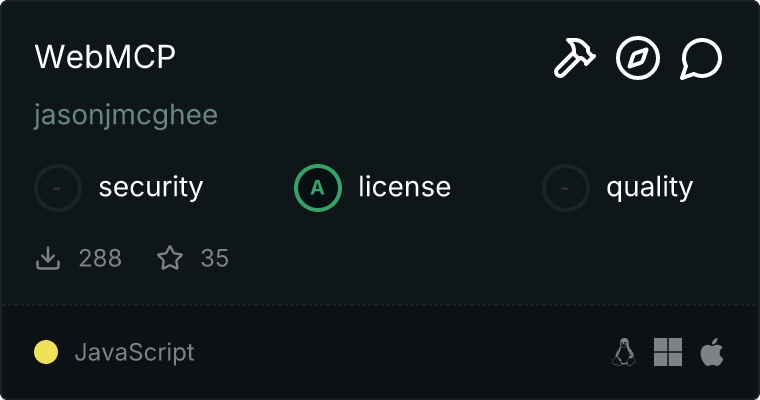Click the security label text
This screenshot has width=760, height=400.
151,187
